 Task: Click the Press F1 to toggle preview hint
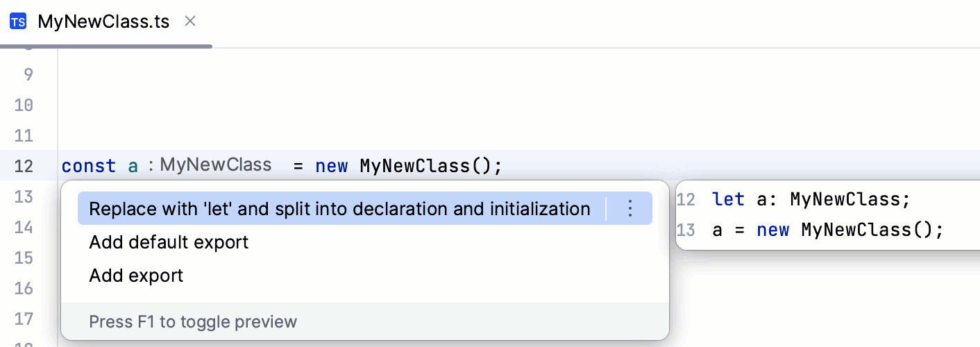(x=193, y=322)
